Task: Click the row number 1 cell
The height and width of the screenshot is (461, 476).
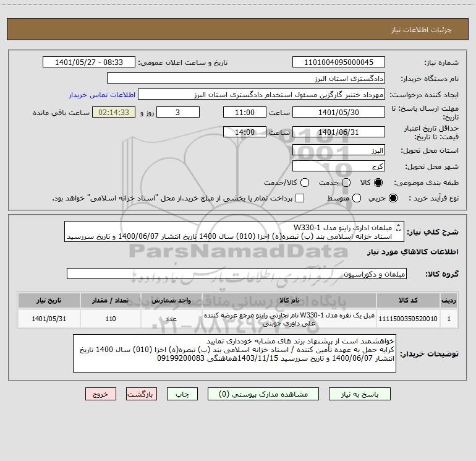Action: (x=449, y=319)
